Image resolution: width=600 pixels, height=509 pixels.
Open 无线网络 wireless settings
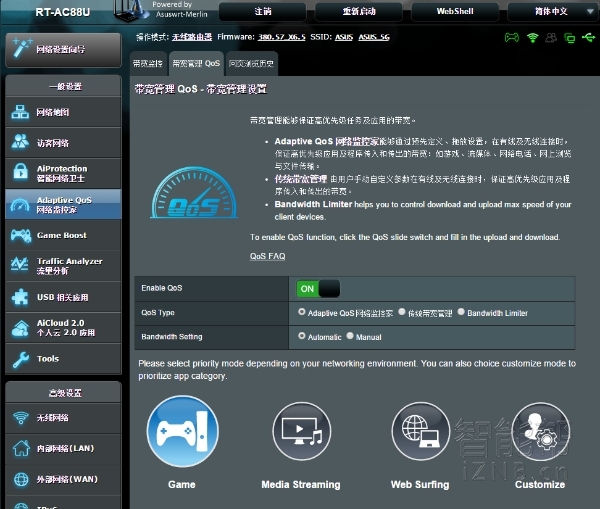pyautogui.click(x=64, y=418)
